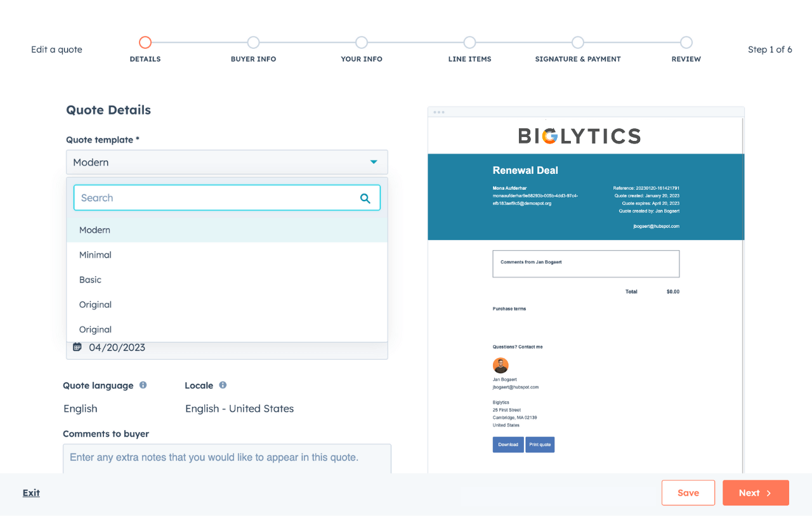
Task: Open the calendar icon beside the expiration date
Action: 77,347
